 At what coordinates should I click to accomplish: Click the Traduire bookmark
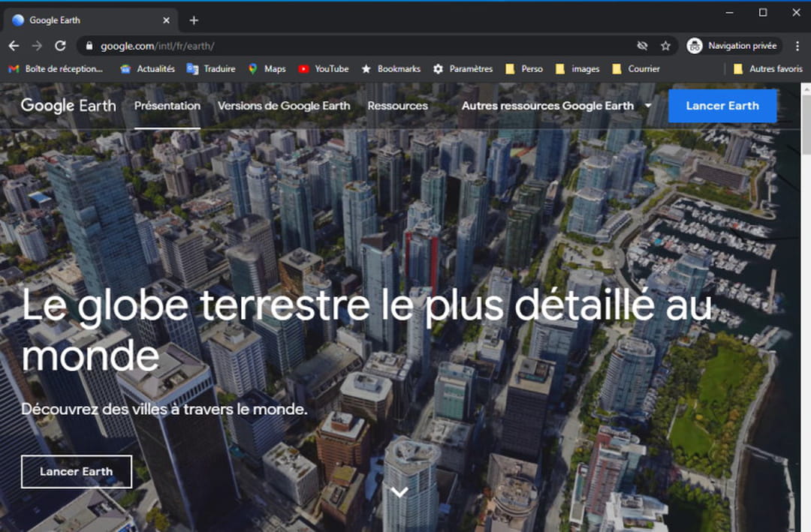(211, 69)
